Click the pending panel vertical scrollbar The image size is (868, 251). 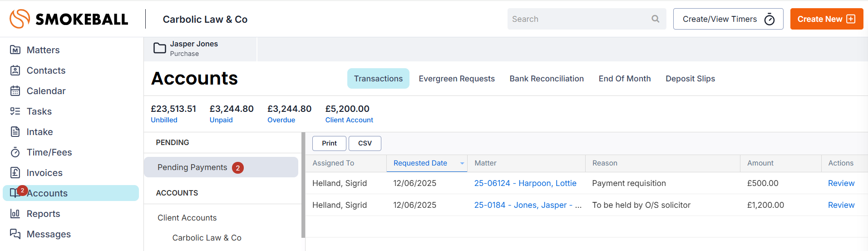pyautogui.click(x=303, y=185)
